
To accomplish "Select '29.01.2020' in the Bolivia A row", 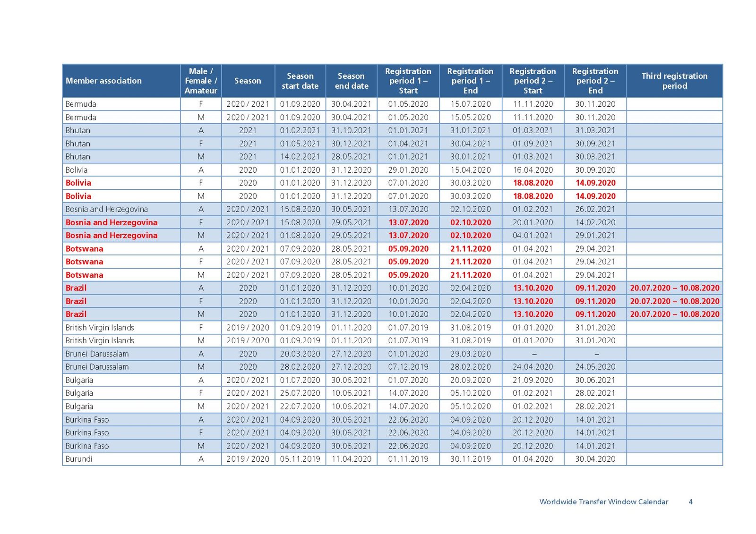I will tap(408, 170).
